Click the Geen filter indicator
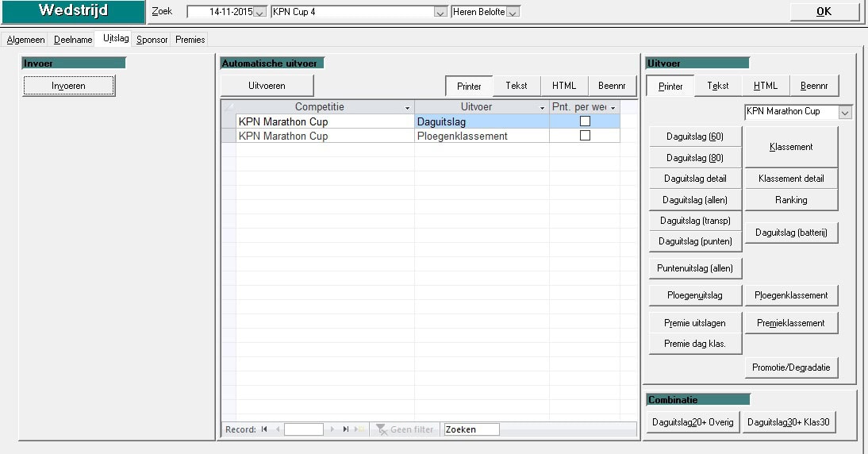The image size is (868, 454). pyautogui.click(x=405, y=429)
